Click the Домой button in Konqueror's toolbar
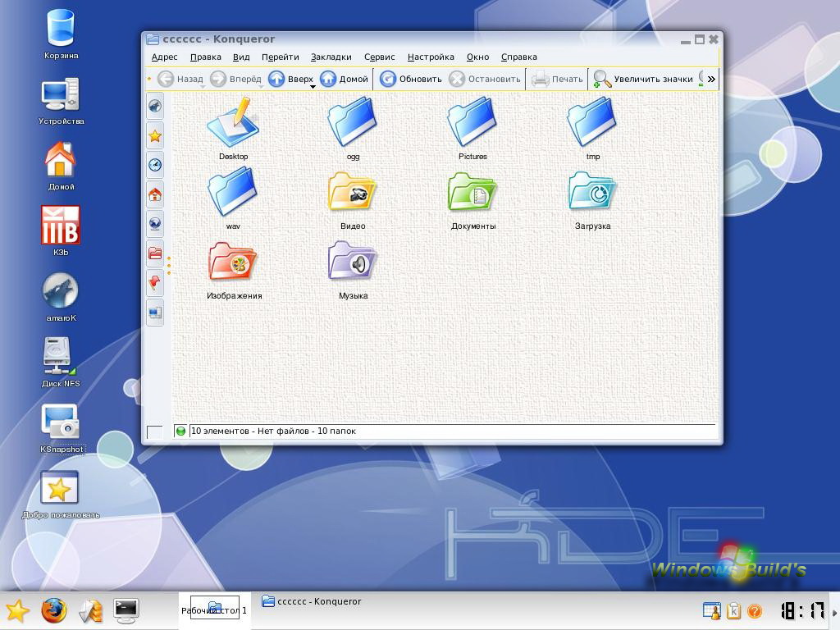Screen dimensions: 840x630 (344, 80)
